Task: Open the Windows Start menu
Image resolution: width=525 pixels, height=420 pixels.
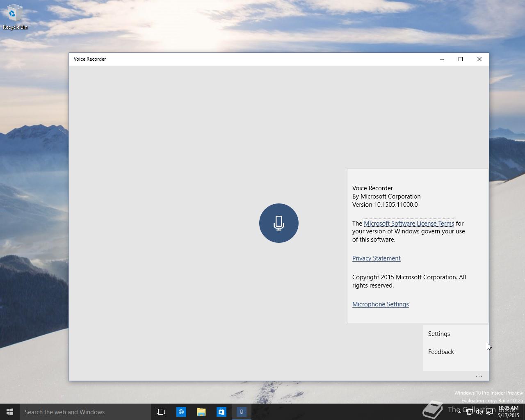Action: click(10, 412)
